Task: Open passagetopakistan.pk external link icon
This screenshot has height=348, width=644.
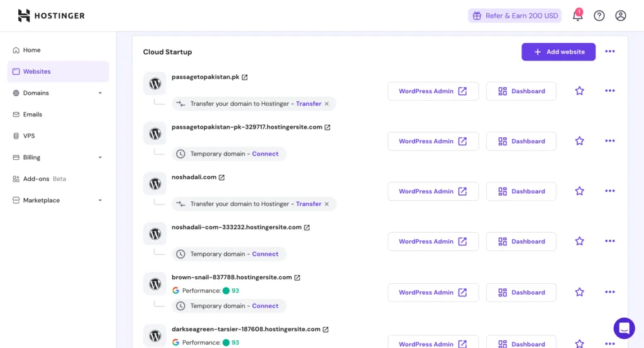Action: click(245, 77)
